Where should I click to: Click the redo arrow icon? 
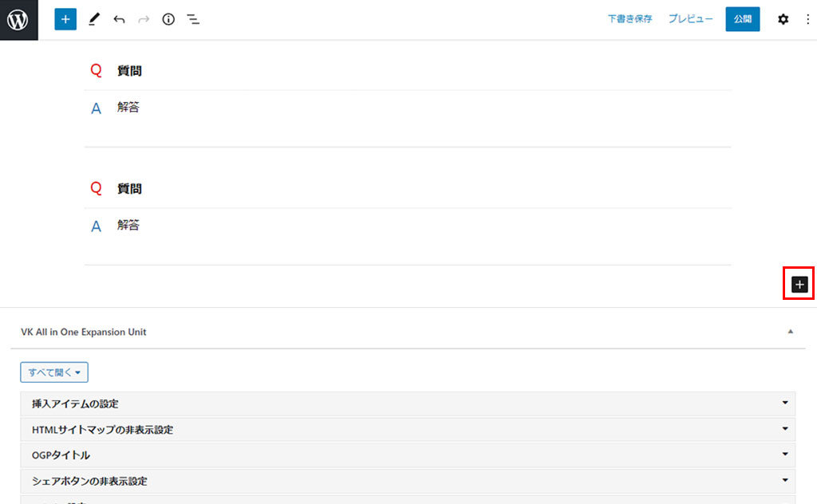point(144,19)
